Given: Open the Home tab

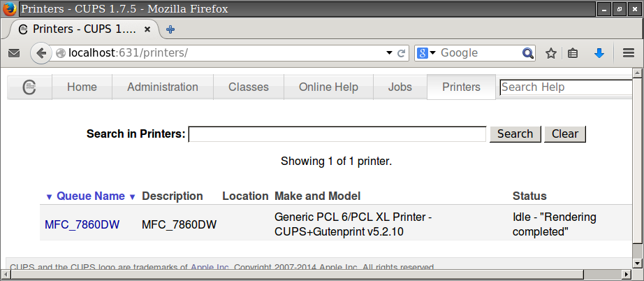Looking at the screenshot, I should coord(82,87).
